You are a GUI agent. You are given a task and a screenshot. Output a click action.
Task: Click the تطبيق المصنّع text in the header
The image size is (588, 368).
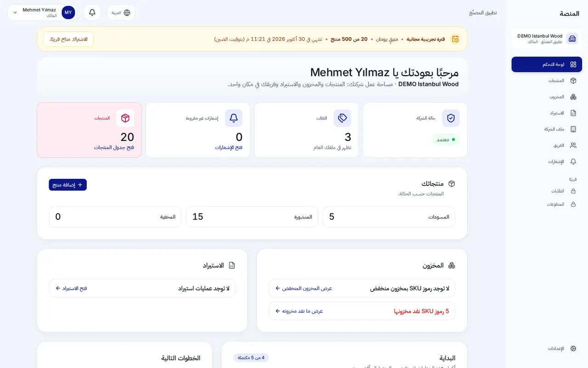pyautogui.click(x=483, y=12)
